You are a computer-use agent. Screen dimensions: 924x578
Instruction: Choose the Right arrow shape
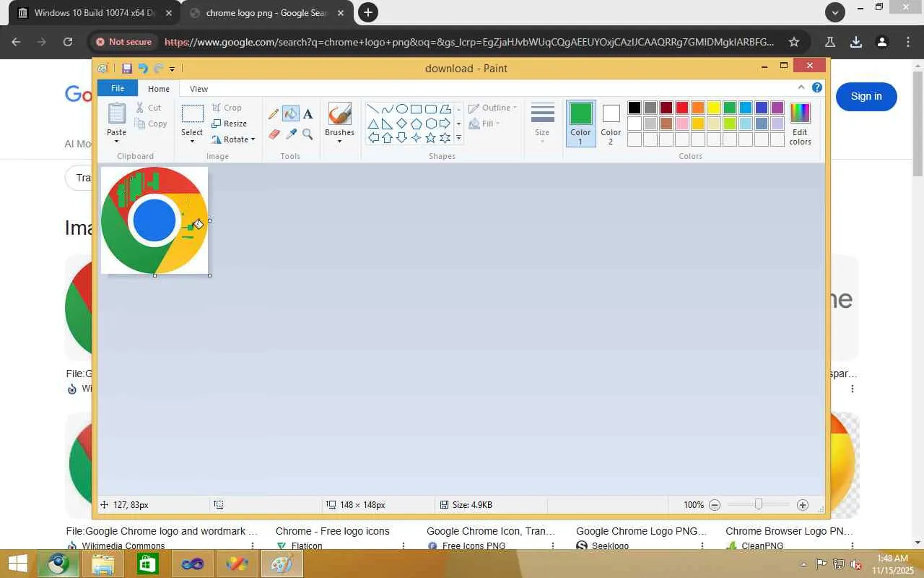tap(445, 124)
